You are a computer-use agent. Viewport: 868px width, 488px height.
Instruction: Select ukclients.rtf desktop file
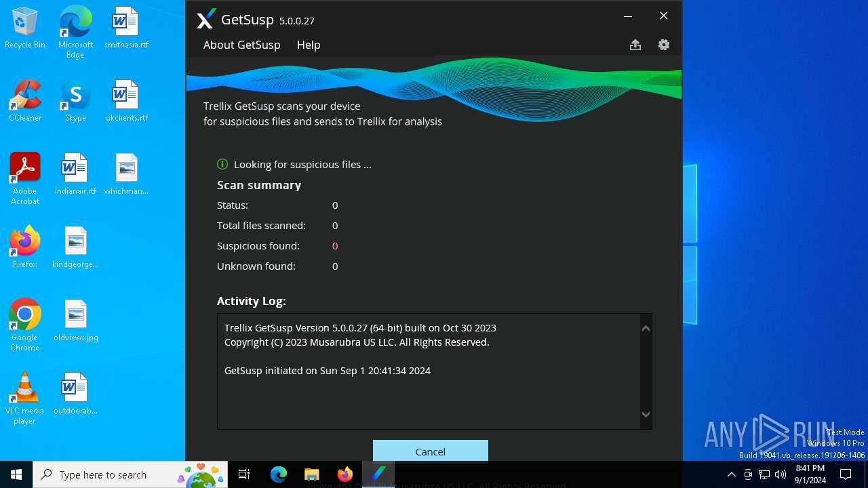(126, 101)
